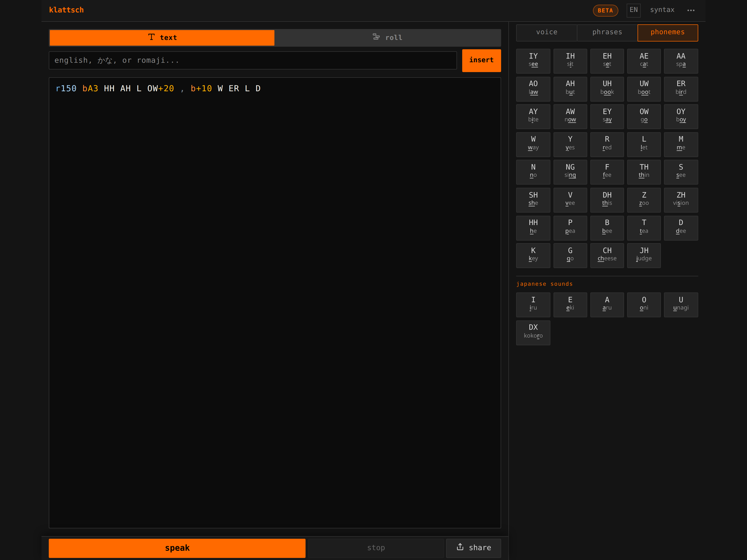Viewport: 747px width, 560px height.
Task: Start playback with the speak button
Action: pos(177,548)
